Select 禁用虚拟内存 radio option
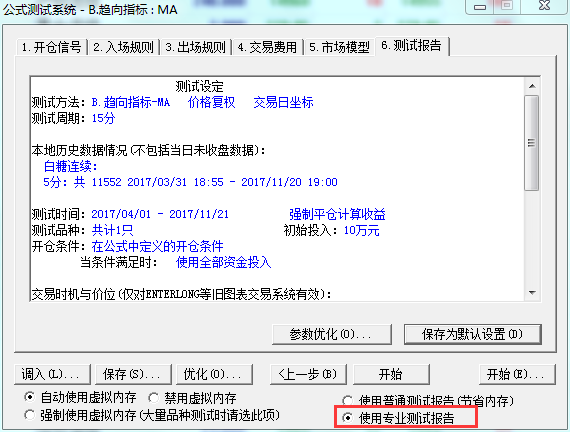The width and height of the screenshot is (570, 432). pos(192,398)
